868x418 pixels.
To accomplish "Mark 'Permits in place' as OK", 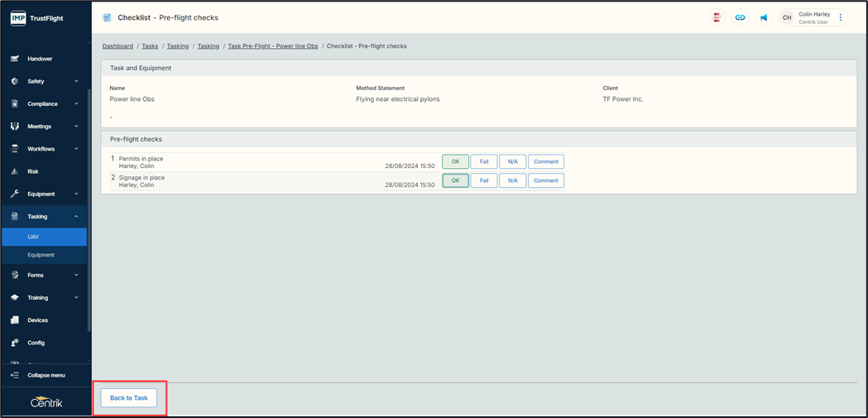I will [455, 161].
